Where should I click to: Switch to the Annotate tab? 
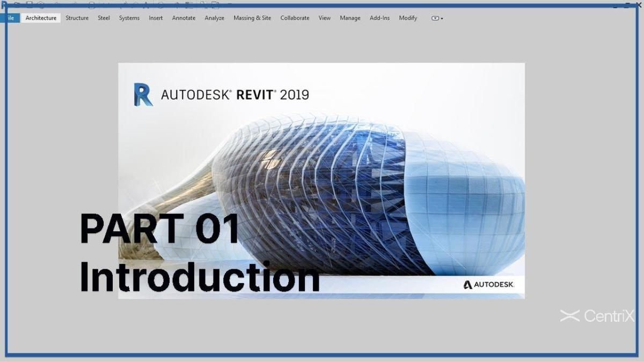pos(184,18)
